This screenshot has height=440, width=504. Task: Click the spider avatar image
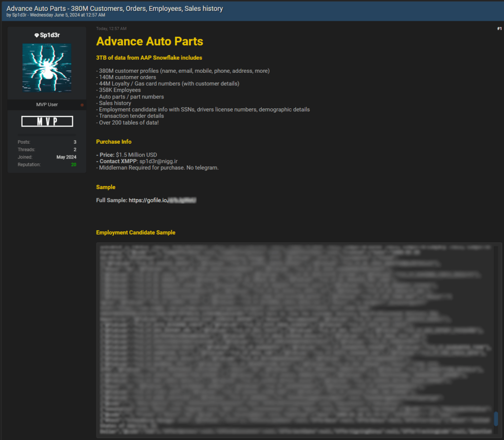pyautogui.click(x=47, y=68)
